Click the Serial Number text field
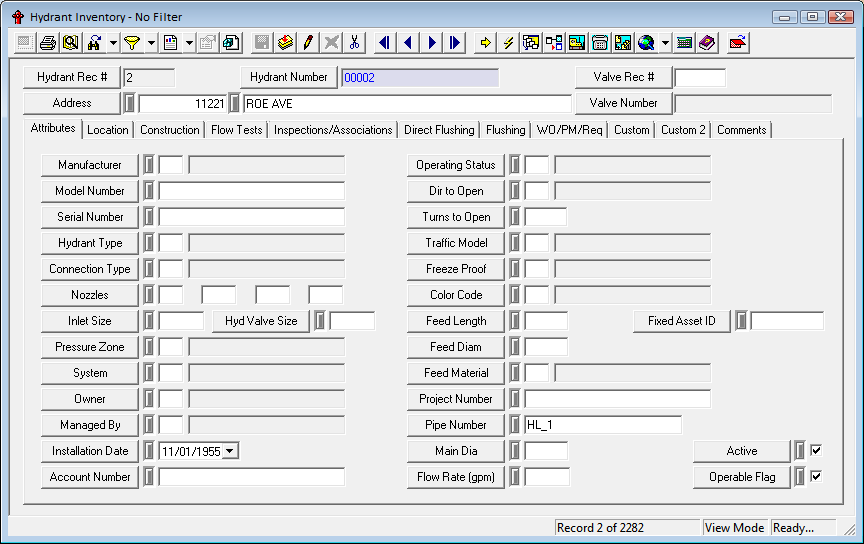The image size is (864, 544). point(251,217)
